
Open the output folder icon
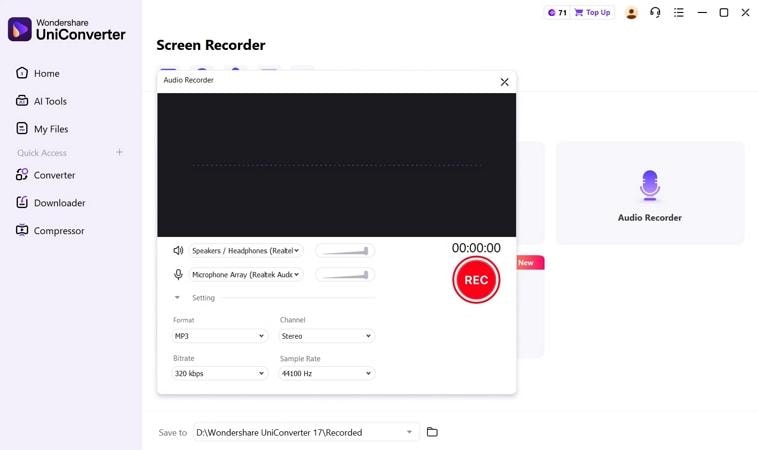pyautogui.click(x=432, y=432)
